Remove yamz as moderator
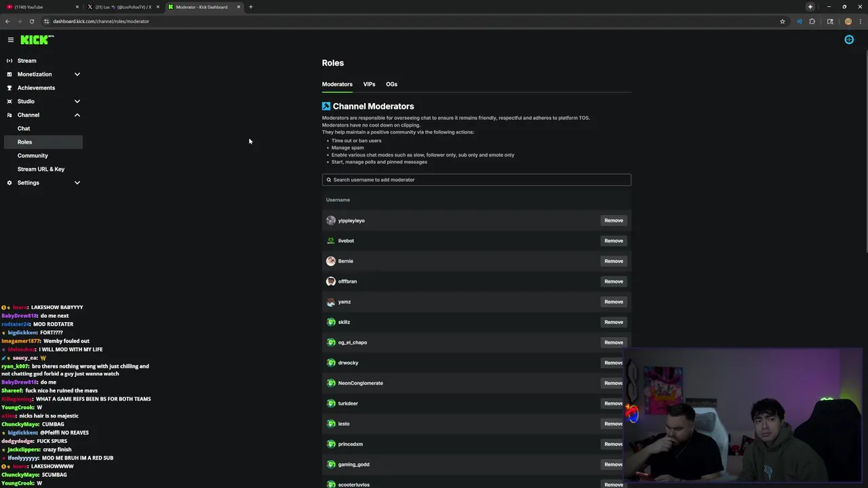This screenshot has height=488, width=868. pos(614,302)
